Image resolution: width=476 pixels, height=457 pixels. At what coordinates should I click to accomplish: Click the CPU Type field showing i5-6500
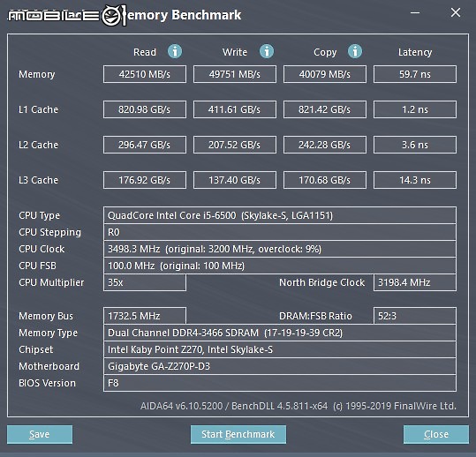[280, 215]
